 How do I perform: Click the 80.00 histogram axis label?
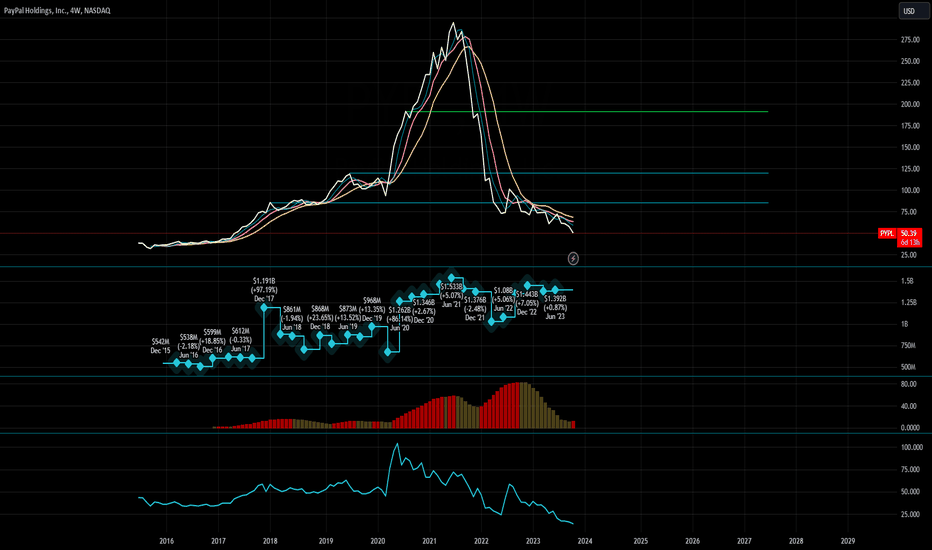pos(909,384)
